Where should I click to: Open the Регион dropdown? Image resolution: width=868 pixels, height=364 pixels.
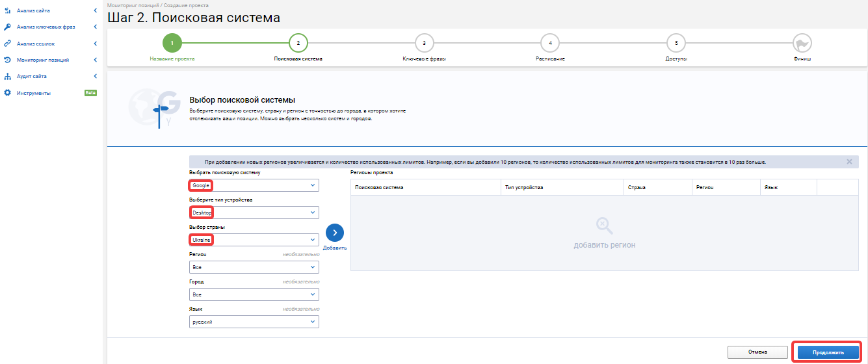tap(254, 267)
